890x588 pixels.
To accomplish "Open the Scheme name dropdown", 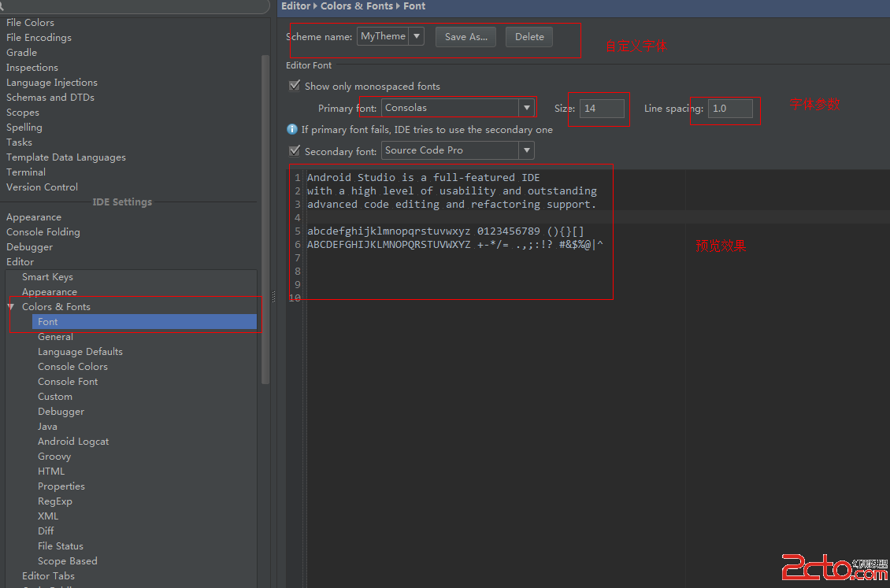I will [416, 36].
